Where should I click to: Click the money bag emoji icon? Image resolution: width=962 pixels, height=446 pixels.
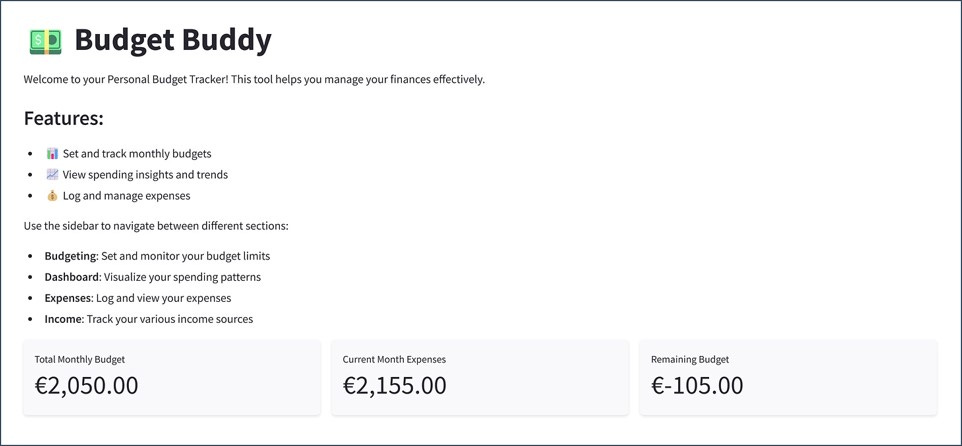(x=52, y=196)
